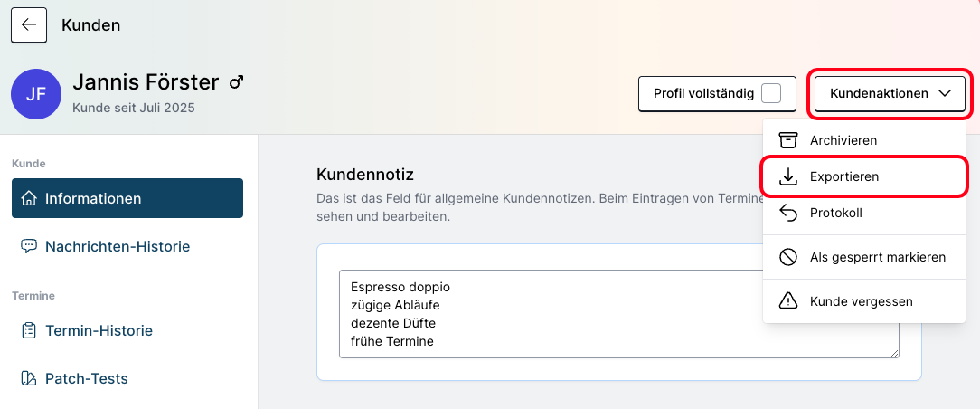Click the chat bubble Nachrichten icon
Image resolution: width=980 pixels, height=409 pixels.
[x=29, y=246]
